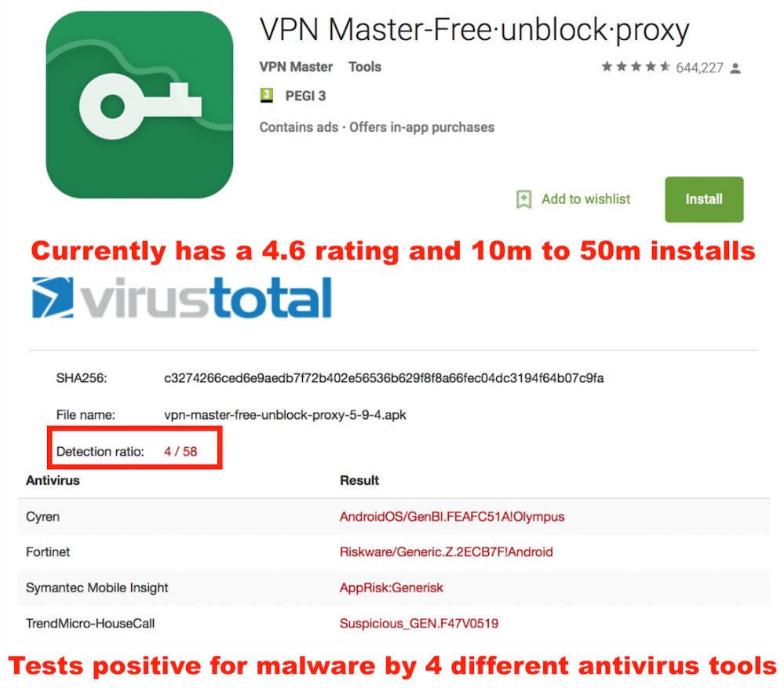The height and width of the screenshot is (688, 784).
Task: Select the Cyren detection result row
Action: click(x=394, y=517)
